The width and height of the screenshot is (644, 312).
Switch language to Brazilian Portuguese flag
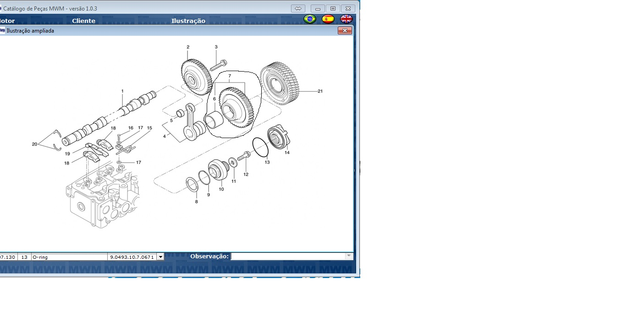pos(310,19)
